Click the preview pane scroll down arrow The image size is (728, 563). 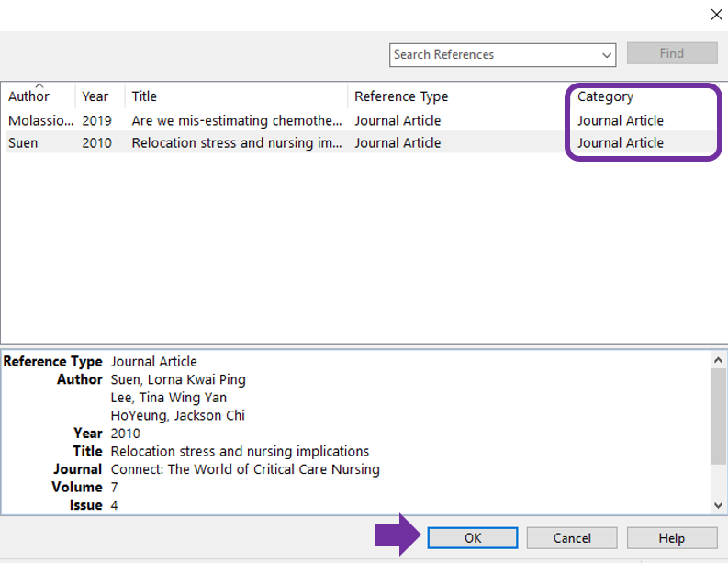tap(718, 505)
